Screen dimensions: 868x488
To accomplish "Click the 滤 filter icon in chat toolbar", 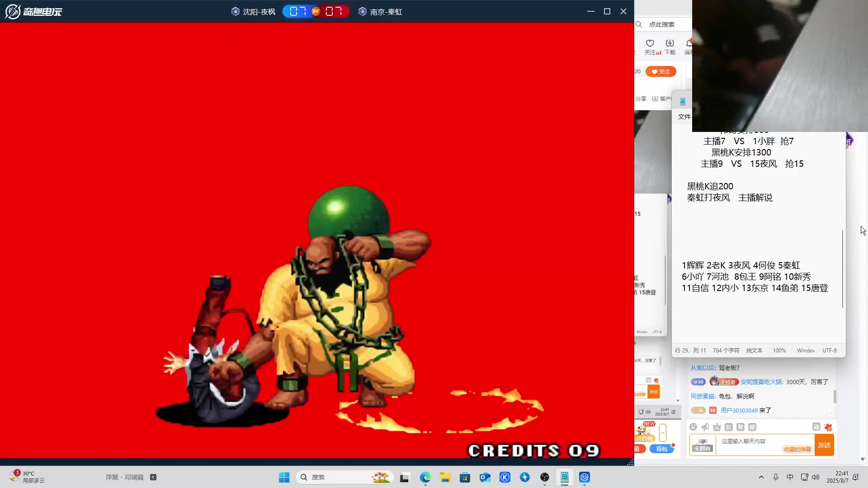I will 816,427.
